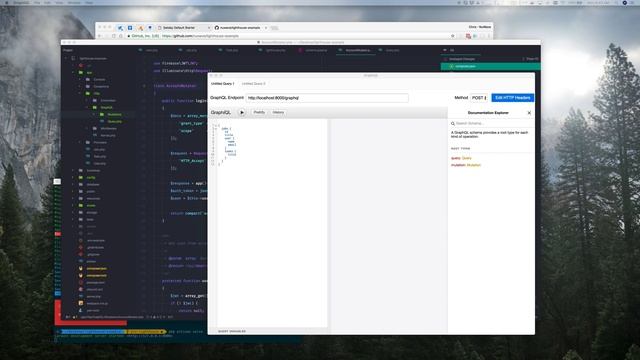The height and width of the screenshot is (360, 640).
Task: Click the Prettify button in GraphiQL
Action: [259, 112]
